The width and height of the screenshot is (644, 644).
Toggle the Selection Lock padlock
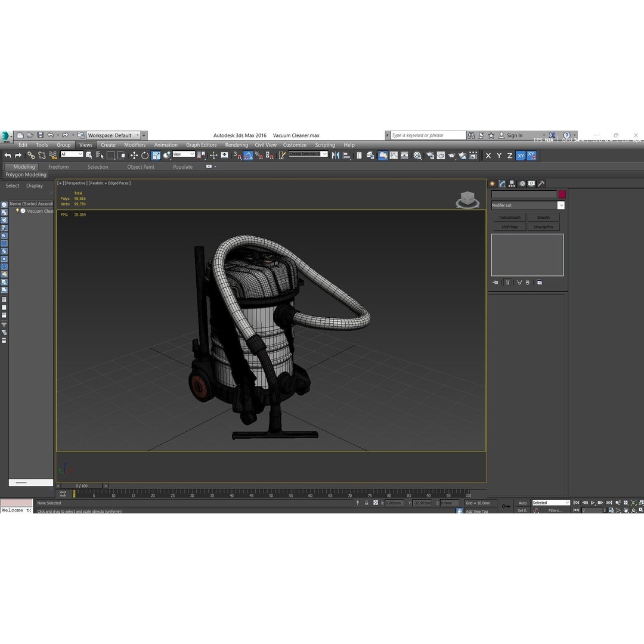pyautogui.click(x=366, y=503)
